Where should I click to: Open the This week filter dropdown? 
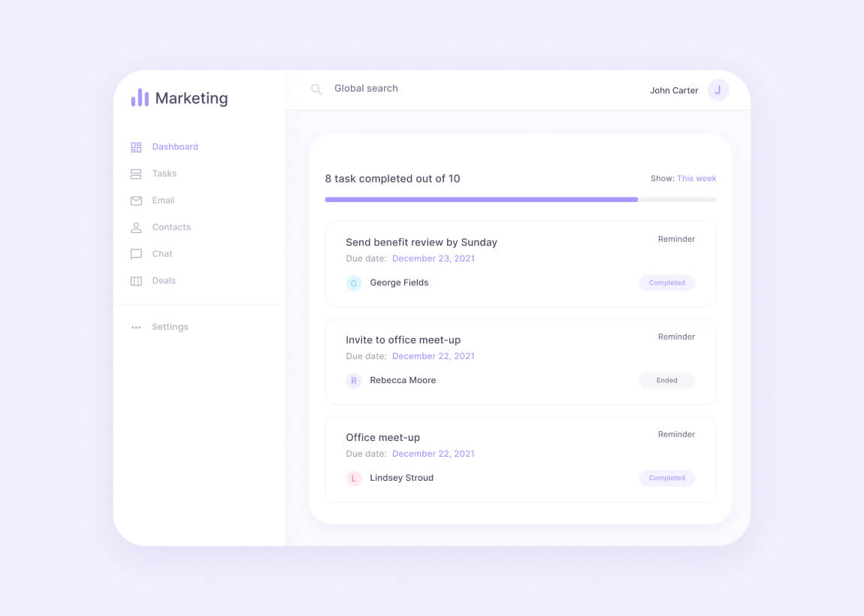(x=696, y=179)
